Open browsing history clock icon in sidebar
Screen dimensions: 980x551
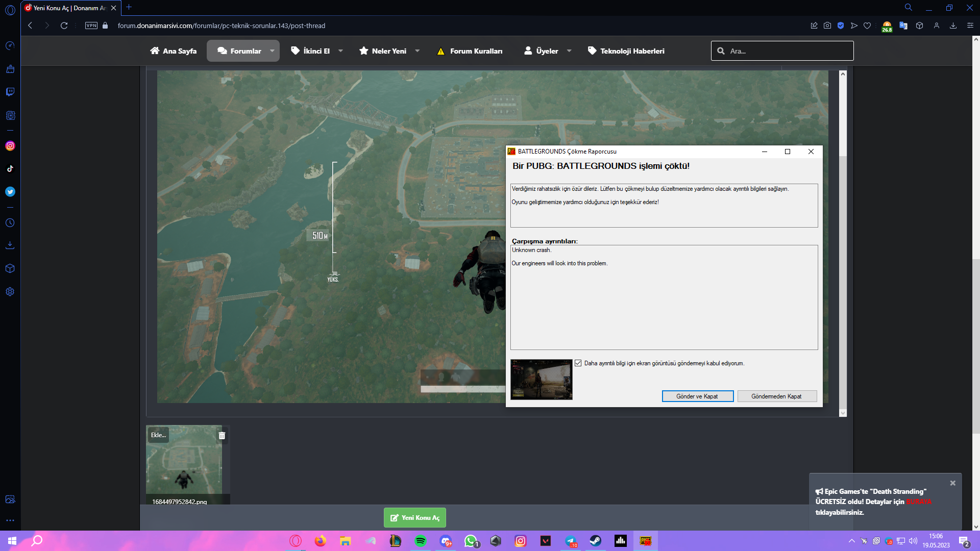(x=10, y=223)
